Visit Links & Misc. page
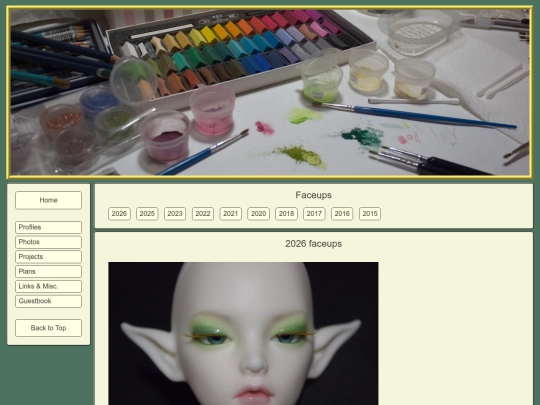 click(x=48, y=286)
